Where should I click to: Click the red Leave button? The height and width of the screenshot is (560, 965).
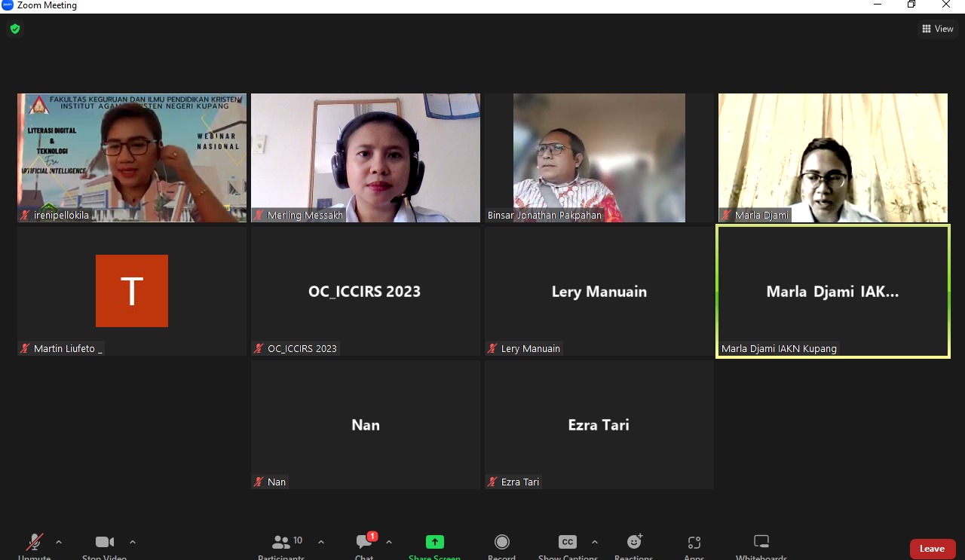[932, 549]
